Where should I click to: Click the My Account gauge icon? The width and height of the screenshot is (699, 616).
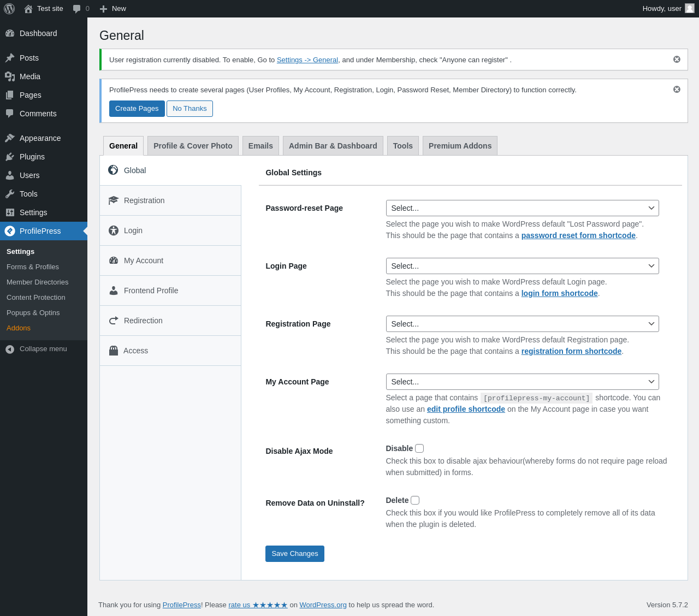pos(114,260)
